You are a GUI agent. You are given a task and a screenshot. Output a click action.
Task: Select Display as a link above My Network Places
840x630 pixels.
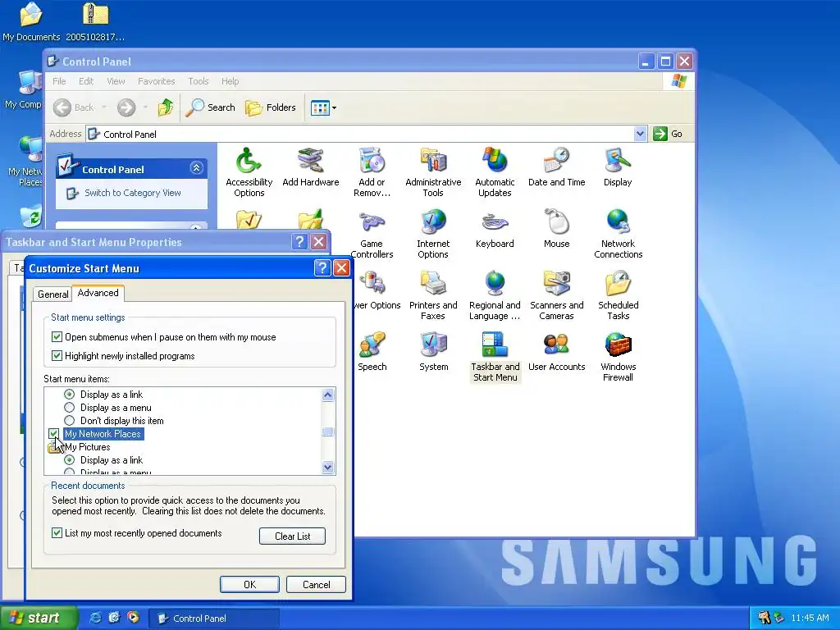pos(69,395)
